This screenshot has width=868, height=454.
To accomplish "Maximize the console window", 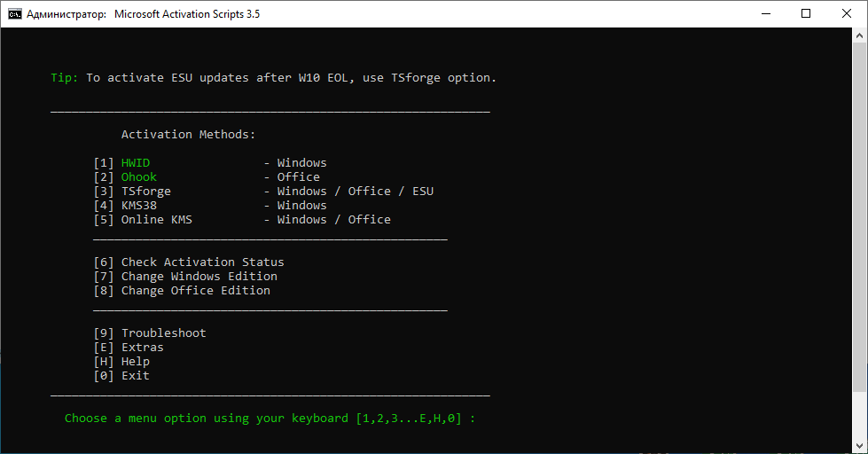I will (806, 14).
